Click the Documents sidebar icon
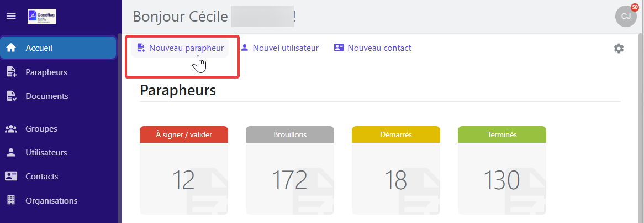Image resolution: width=644 pixels, height=223 pixels. [x=11, y=96]
